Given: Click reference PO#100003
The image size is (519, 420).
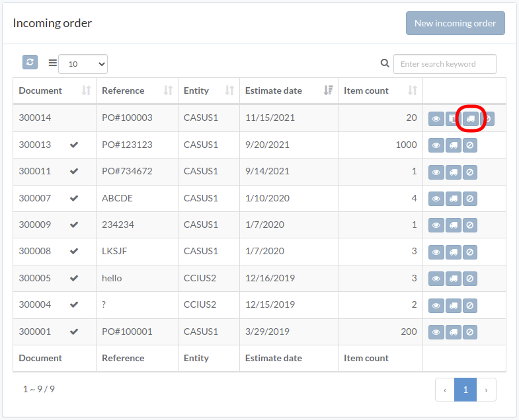Looking at the screenshot, I should (x=127, y=118).
